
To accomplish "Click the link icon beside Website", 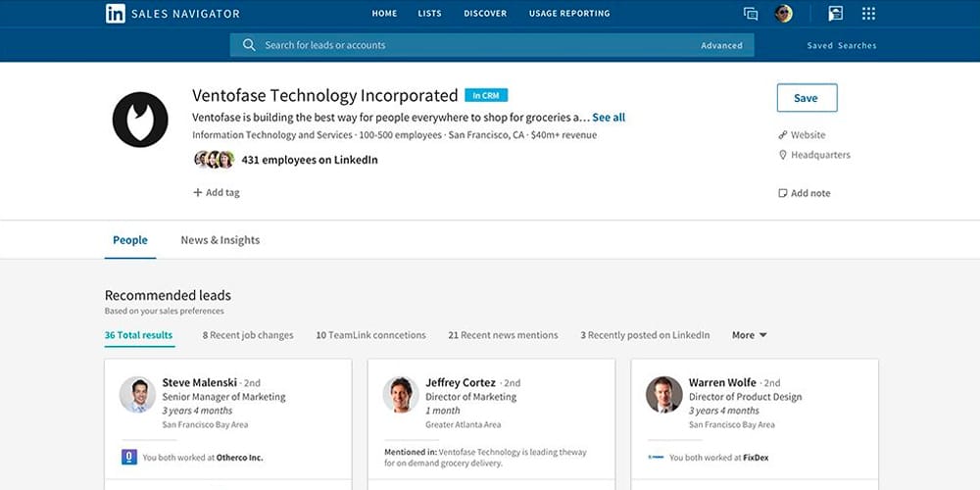I will click(x=782, y=135).
